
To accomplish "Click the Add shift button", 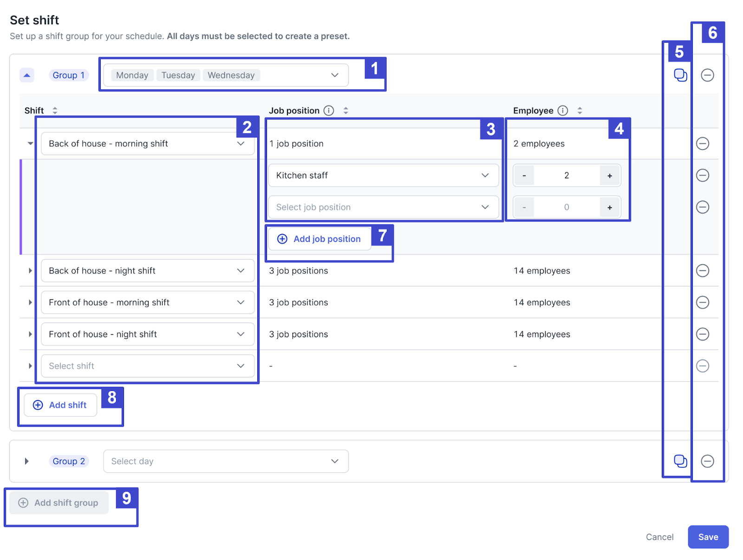I will coord(60,405).
